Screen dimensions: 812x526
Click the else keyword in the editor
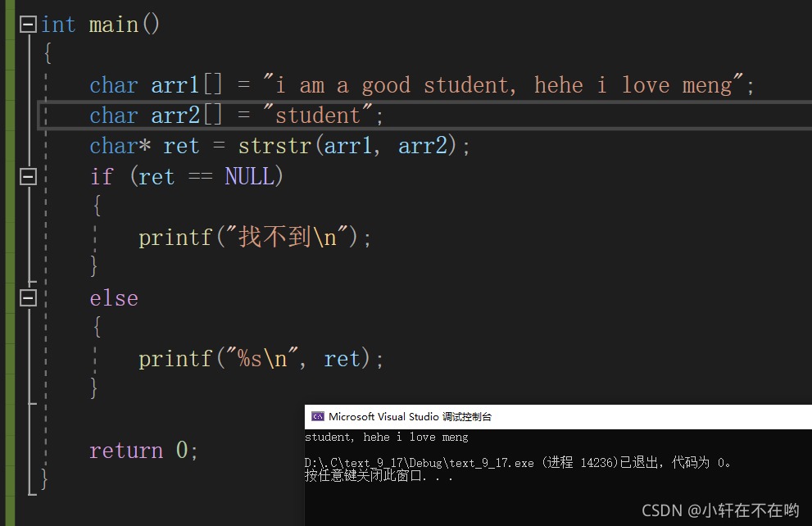pos(113,297)
